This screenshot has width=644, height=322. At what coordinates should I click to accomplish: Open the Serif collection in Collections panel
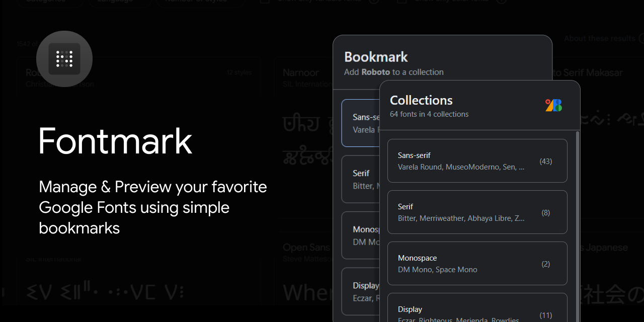click(x=477, y=212)
